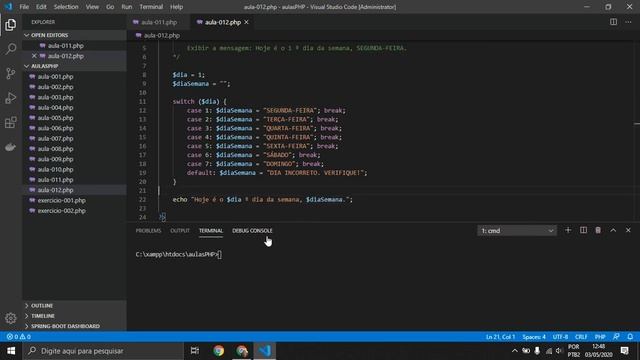The height and width of the screenshot is (360, 640).
Task: Click Ln 21, Col 1 in status bar
Action: coord(500,337)
